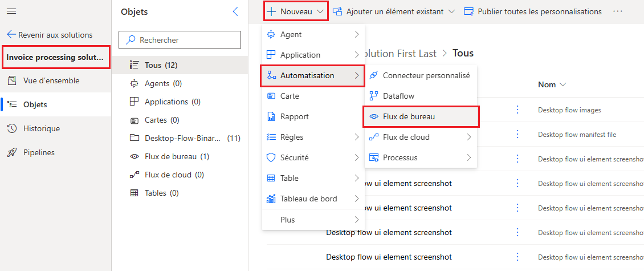Click the Agents robot icon in tree
This screenshot has height=271, width=644.
point(134,83)
